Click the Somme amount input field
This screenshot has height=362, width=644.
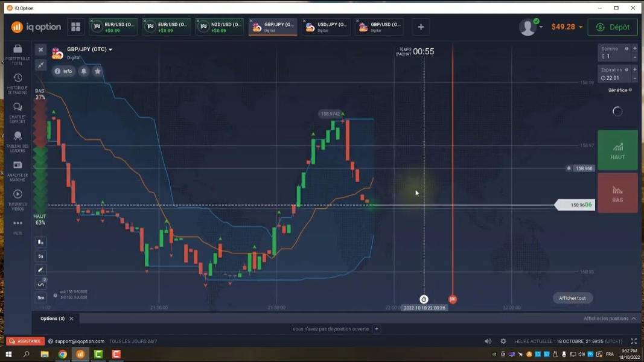click(614, 52)
